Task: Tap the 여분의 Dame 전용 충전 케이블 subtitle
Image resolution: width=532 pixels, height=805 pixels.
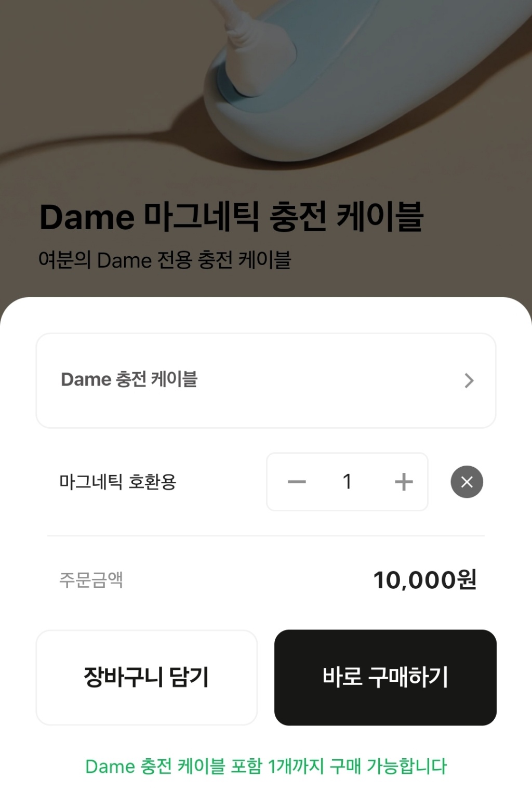Action: 165,260
